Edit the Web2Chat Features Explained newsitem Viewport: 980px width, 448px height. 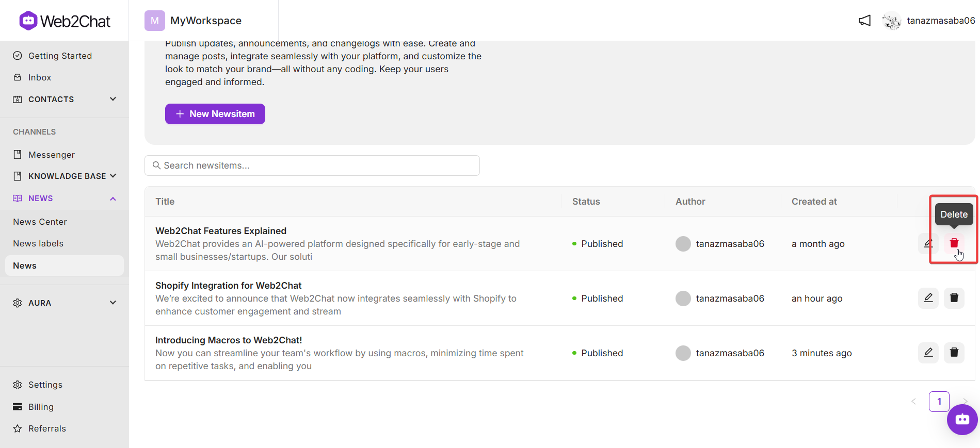tap(928, 243)
